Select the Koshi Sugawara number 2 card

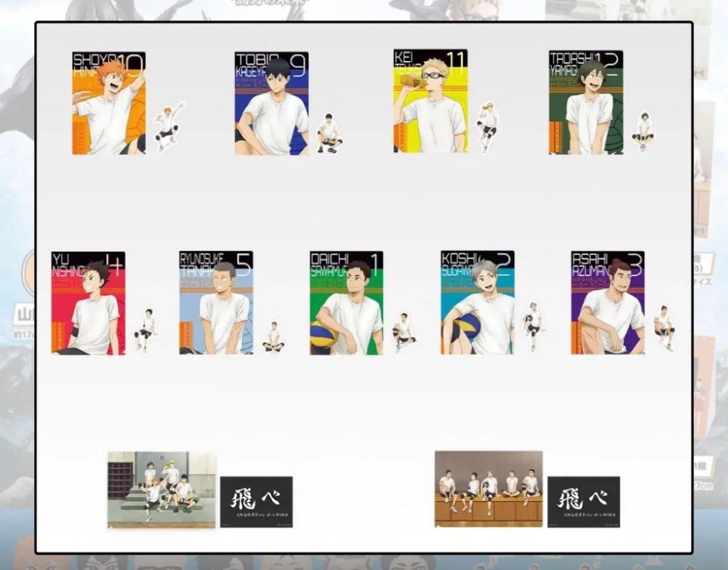click(477, 303)
